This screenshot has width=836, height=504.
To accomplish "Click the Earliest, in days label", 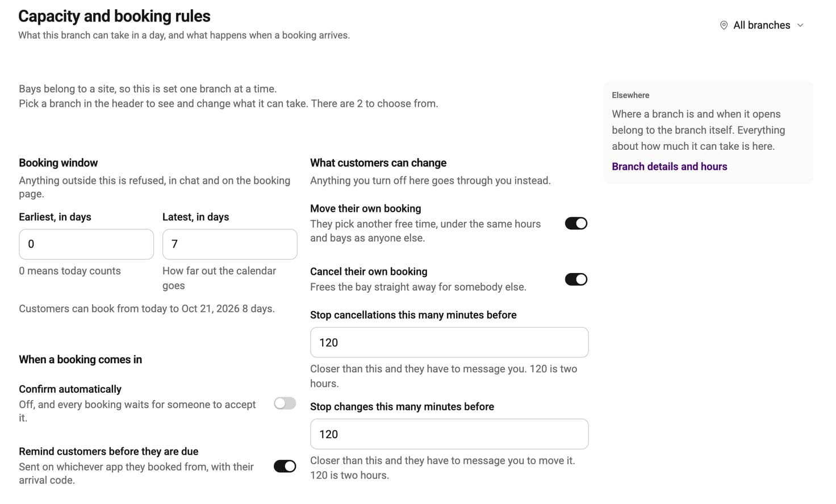I will 55,217.
